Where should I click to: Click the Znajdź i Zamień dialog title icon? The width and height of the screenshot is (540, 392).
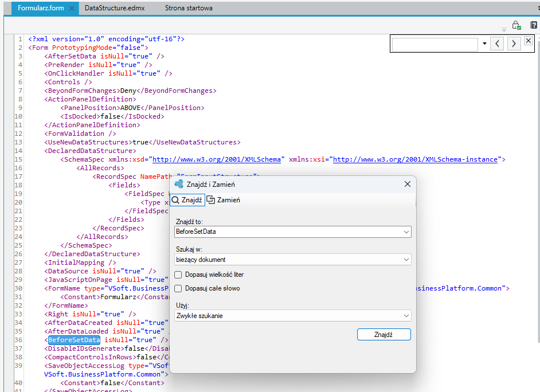179,184
